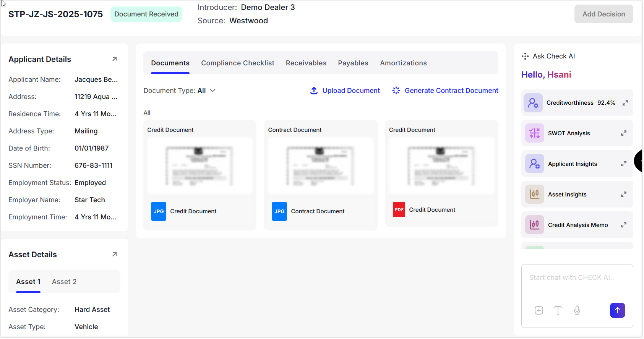Select the Asset 2 tab
Screen dimensions: 644x339
point(64,282)
